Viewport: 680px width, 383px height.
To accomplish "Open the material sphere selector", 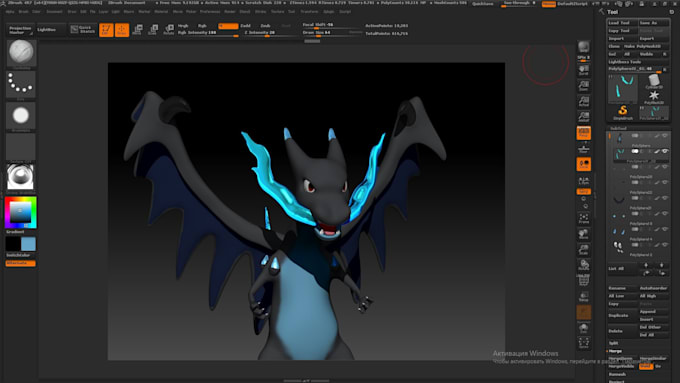I will 21,177.
